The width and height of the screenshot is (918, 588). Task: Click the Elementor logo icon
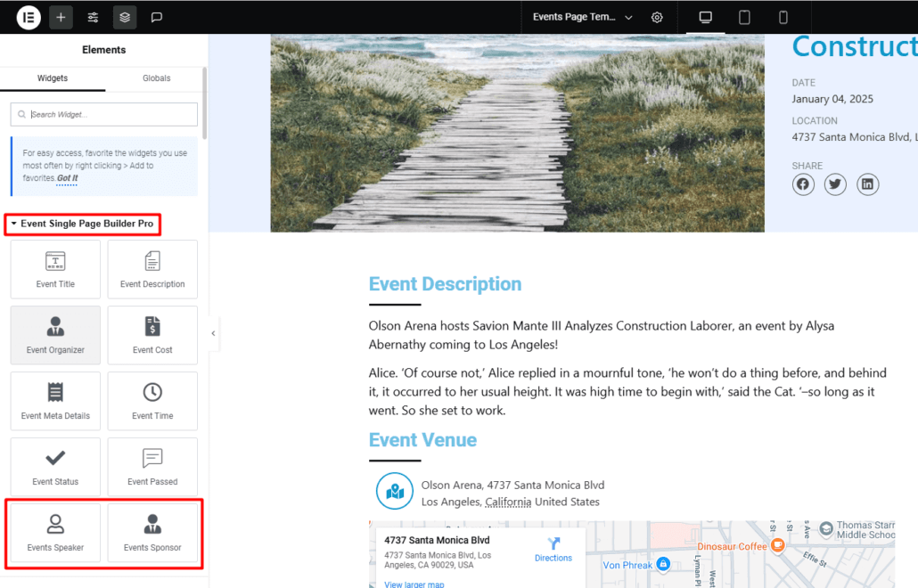click(29, 17)
